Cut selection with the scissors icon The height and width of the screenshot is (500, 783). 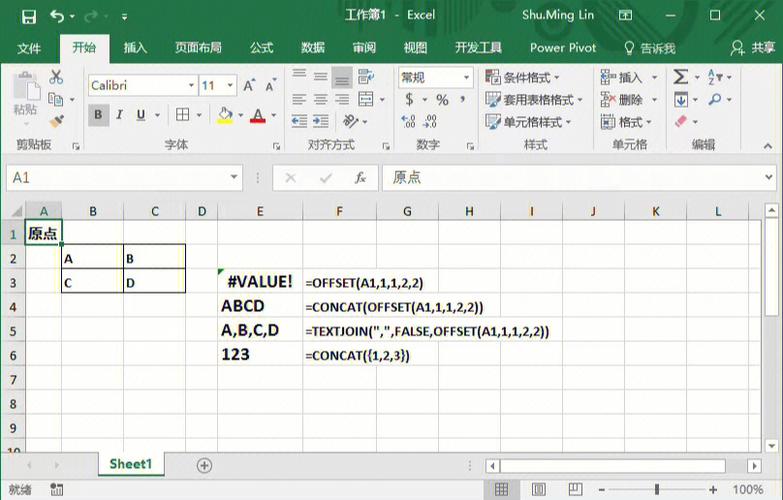coord(56,77)
